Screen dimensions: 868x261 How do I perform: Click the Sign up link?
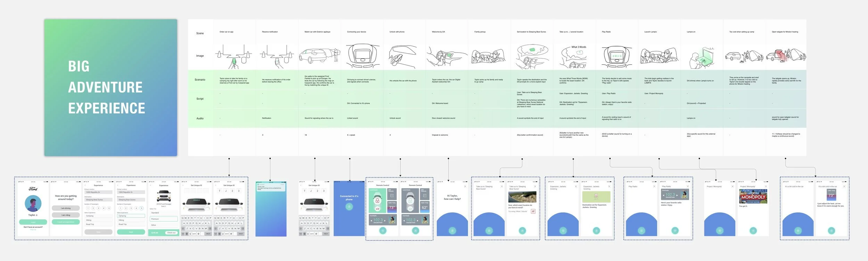[33, 229]
